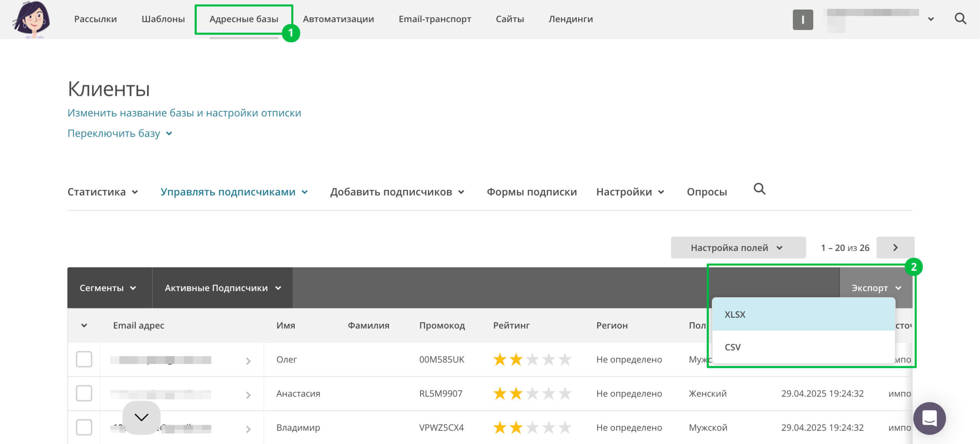
Task: Expand the select-all chevron in table header
Action: [x=84, y=325]
